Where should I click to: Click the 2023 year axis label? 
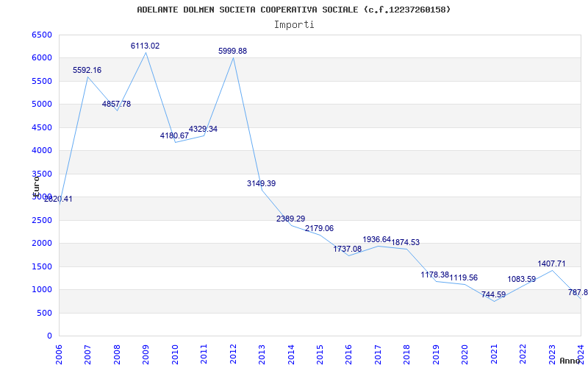pos(552,355)
